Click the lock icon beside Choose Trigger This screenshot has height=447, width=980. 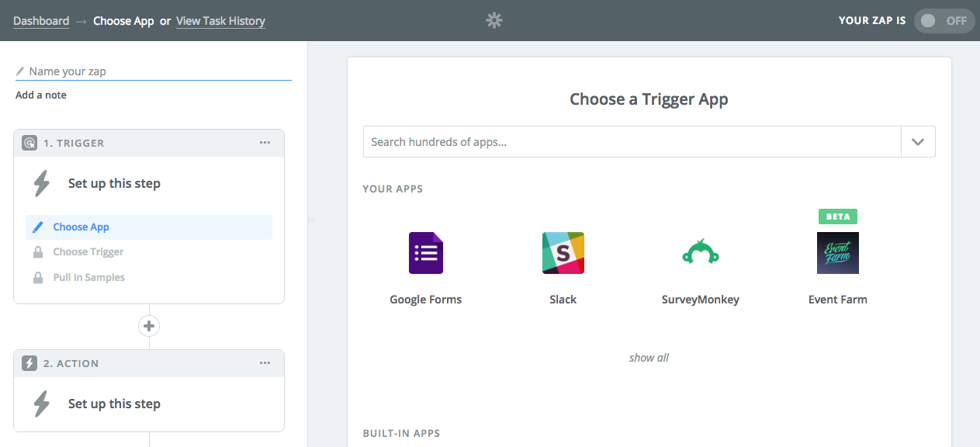click(38, 252)
